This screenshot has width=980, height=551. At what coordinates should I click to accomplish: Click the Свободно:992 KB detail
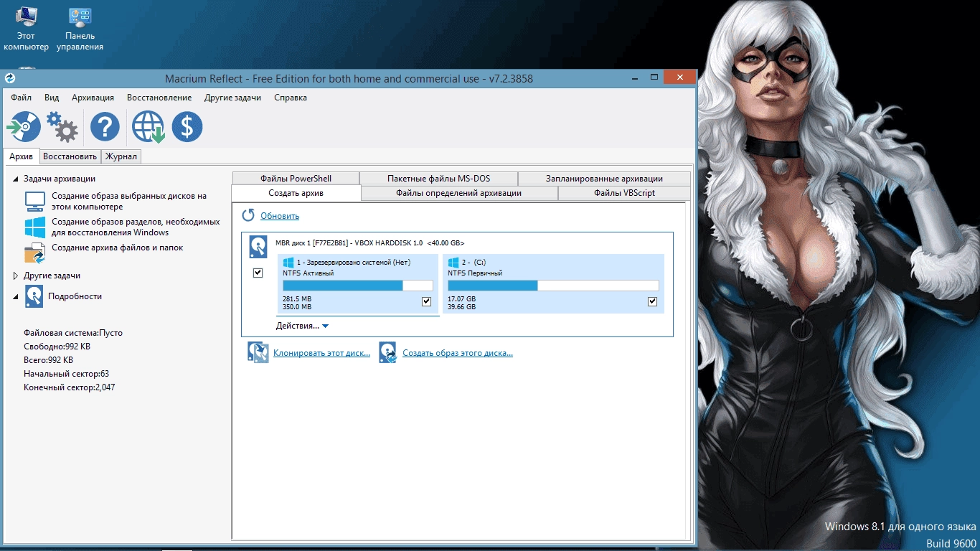pos(57,347)
